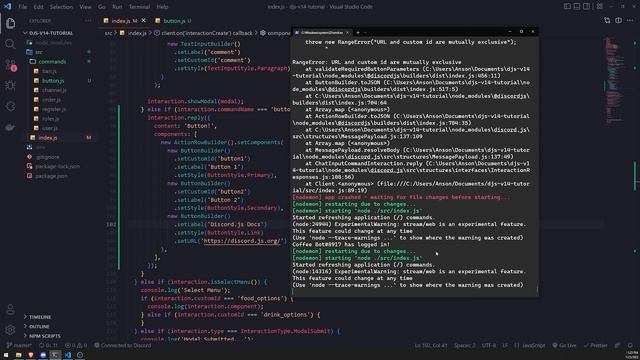This screenshot has width=640, height=360.
Task: Split the editor right
Action: tap(618, 20)
